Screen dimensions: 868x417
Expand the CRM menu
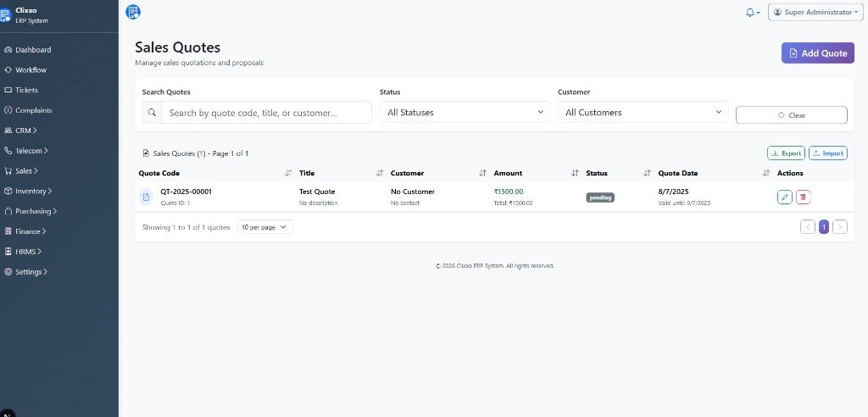coord(20,131)
